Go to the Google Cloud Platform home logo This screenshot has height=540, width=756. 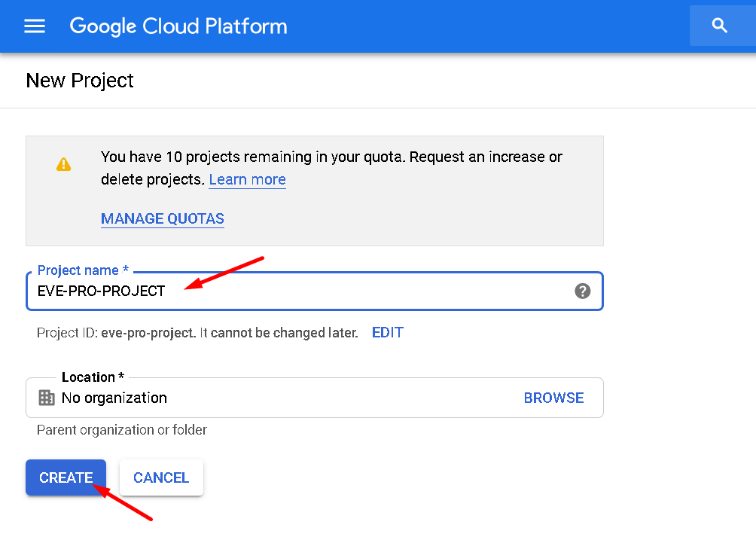tap(178, 26)
